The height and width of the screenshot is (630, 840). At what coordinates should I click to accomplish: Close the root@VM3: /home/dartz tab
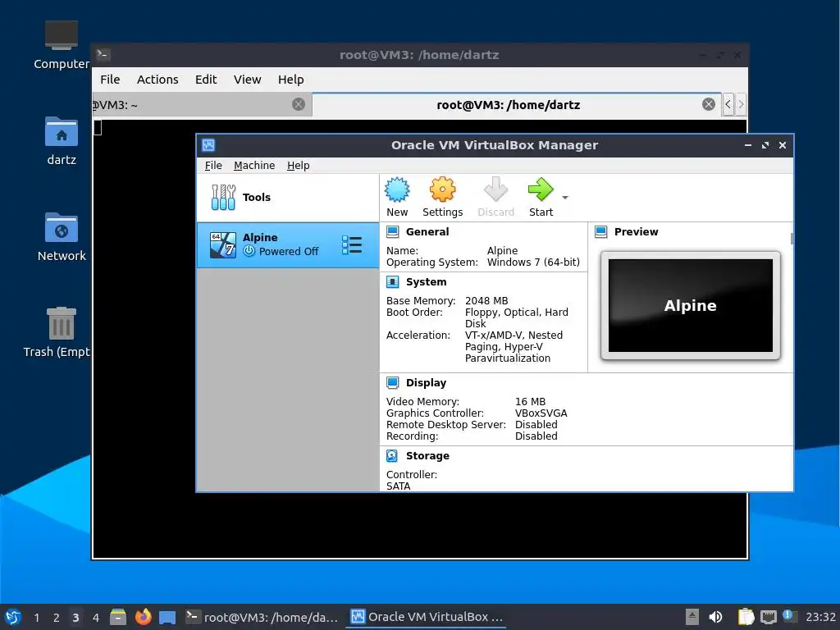click(x=708, y=104)
